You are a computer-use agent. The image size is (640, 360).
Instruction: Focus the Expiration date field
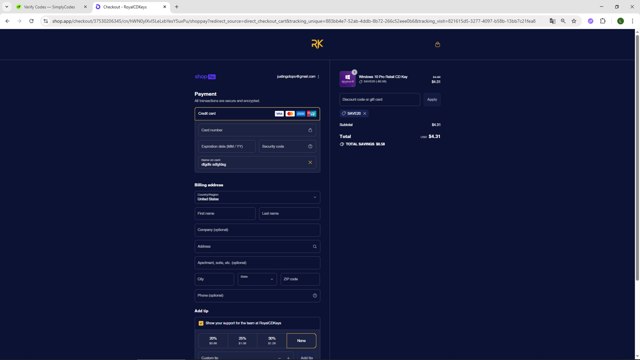pos(227,147)
